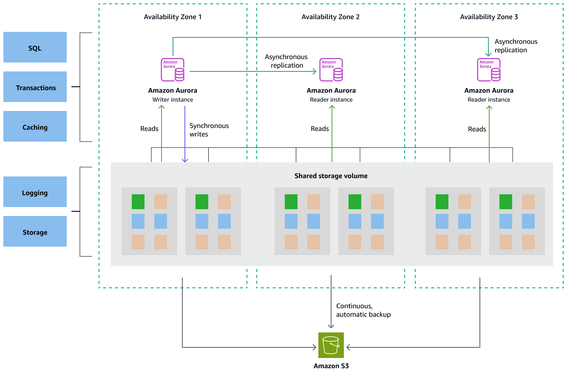Enable the Logging layer box
The image size is (567, 392).
[35, 192]
